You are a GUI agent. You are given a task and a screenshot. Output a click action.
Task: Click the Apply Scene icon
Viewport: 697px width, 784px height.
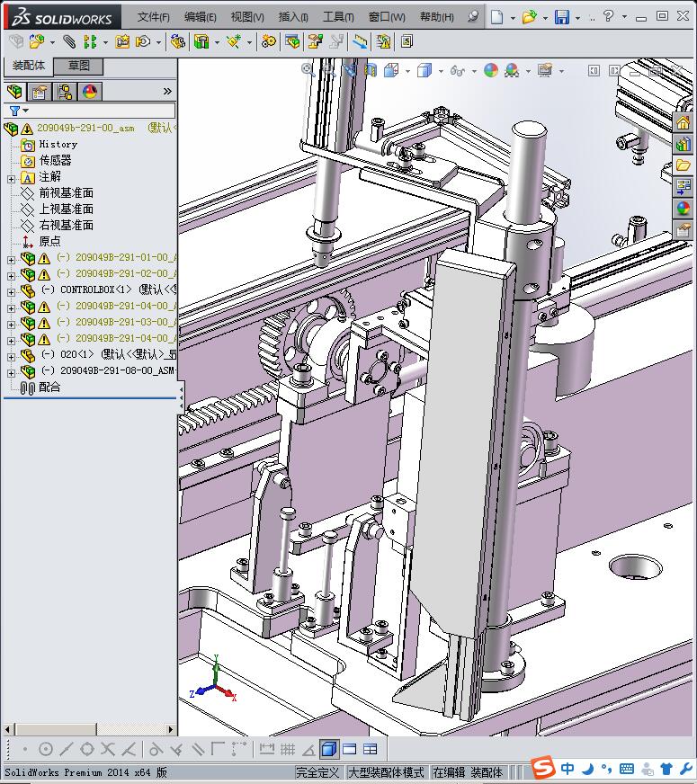[512, 70]
